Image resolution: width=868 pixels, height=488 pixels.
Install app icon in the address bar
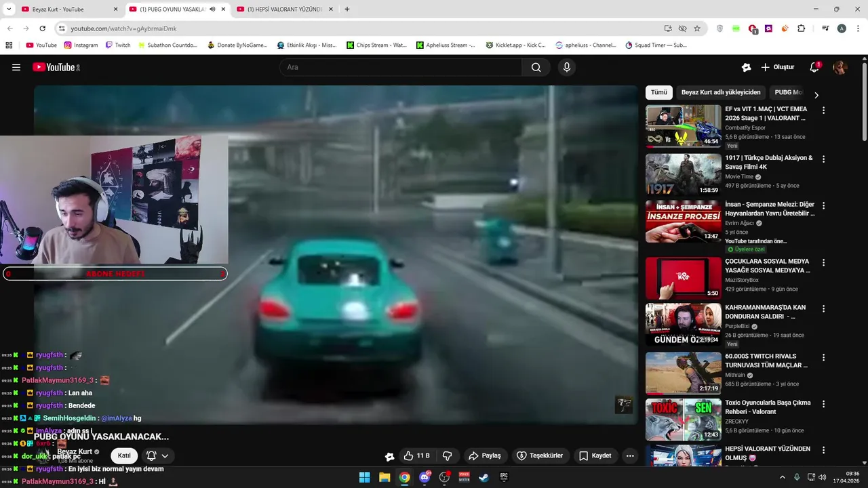pos(668,28)
